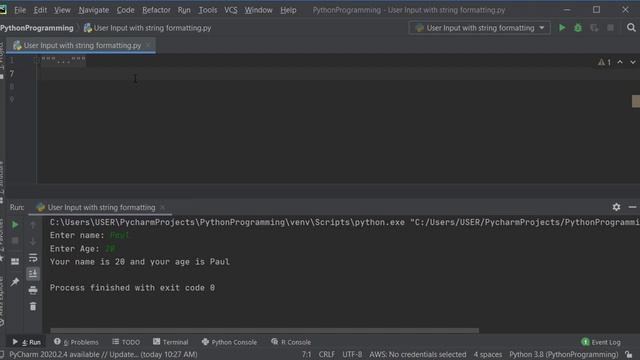
Task: Click the horizontal scrollbar in console
Action: pyautogui.click(x=264, y=330)
